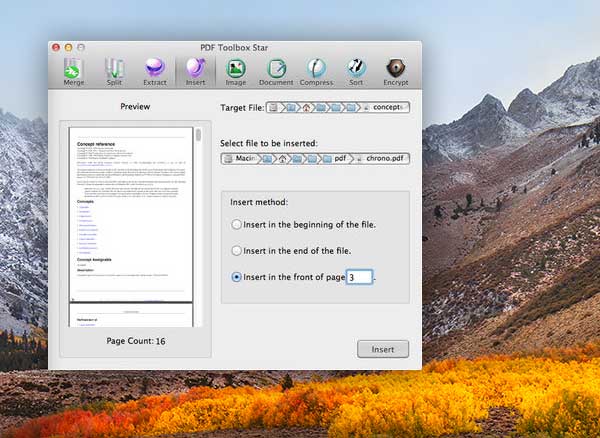The image size is (600, 438).
Task: Minimize the PDF Toolbox Star window
Action: (68, 47)
